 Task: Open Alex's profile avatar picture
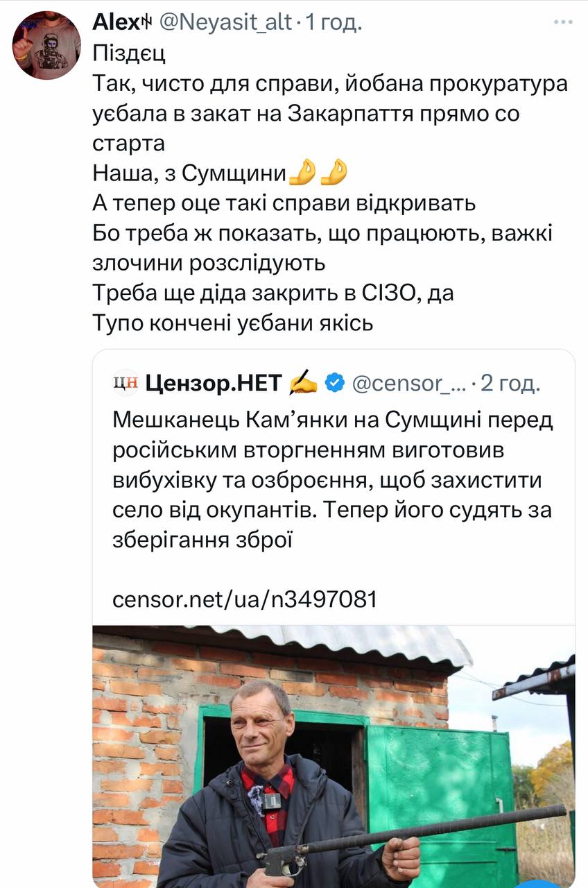pos(46,45)
